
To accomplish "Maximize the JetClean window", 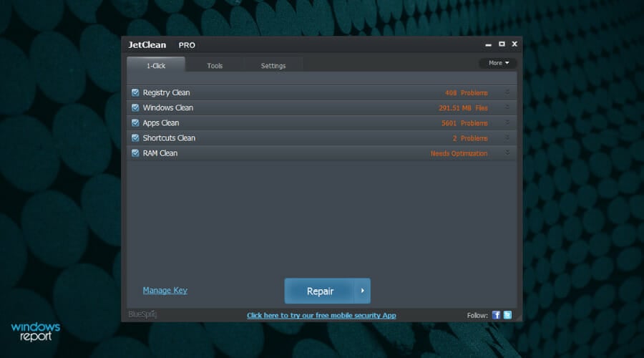I will 502,44.
